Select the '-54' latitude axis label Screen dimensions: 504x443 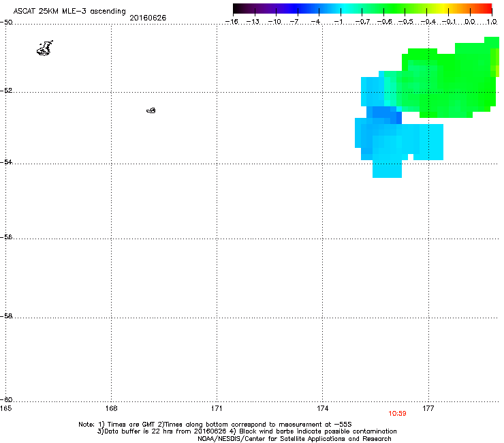click(6, 162)
